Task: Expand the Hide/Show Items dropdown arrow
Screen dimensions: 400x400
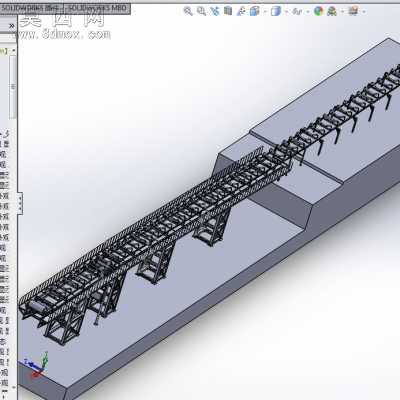Action: pos(308,12)
